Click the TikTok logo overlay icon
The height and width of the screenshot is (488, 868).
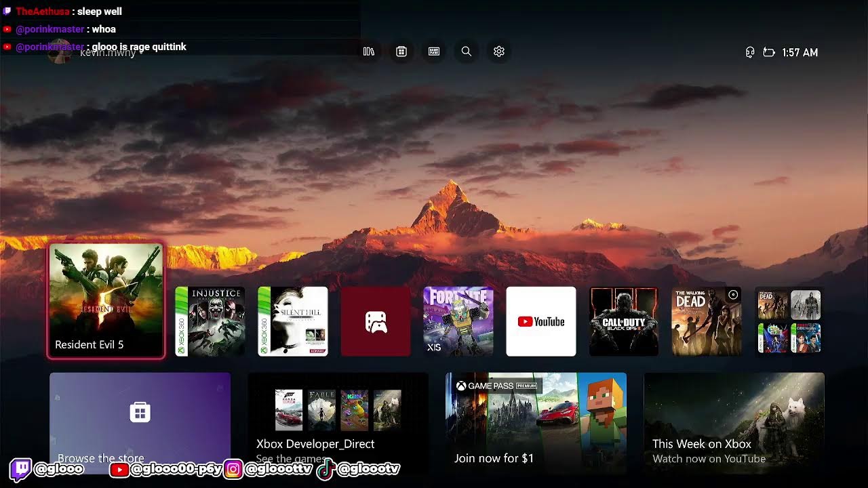point(325,469)
